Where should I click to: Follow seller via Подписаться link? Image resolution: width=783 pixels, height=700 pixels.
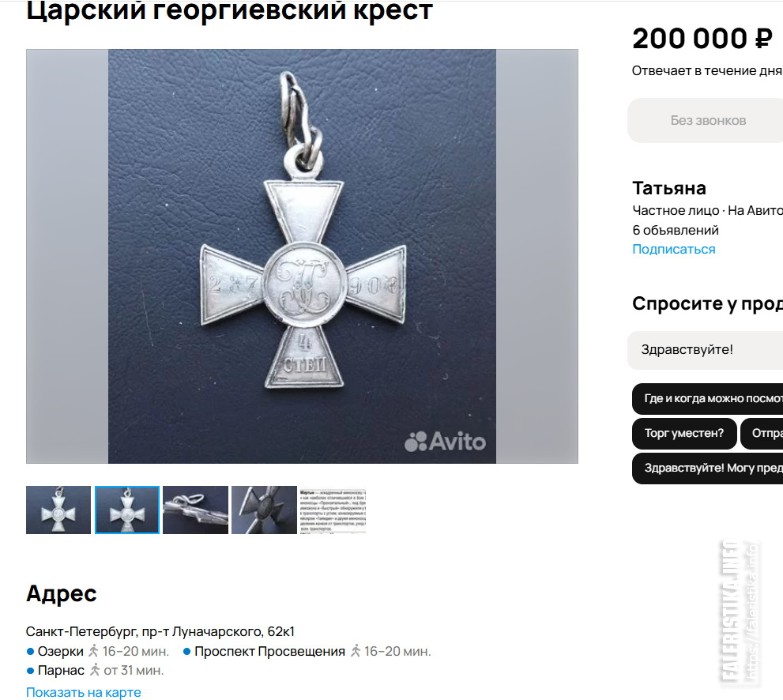click(674, 249)
